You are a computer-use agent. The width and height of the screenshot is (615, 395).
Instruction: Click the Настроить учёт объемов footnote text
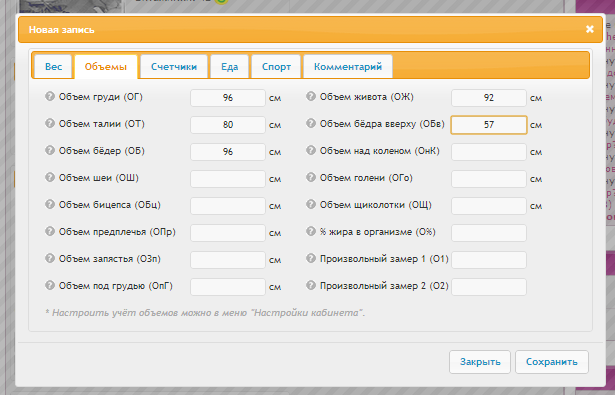(205, 313)
